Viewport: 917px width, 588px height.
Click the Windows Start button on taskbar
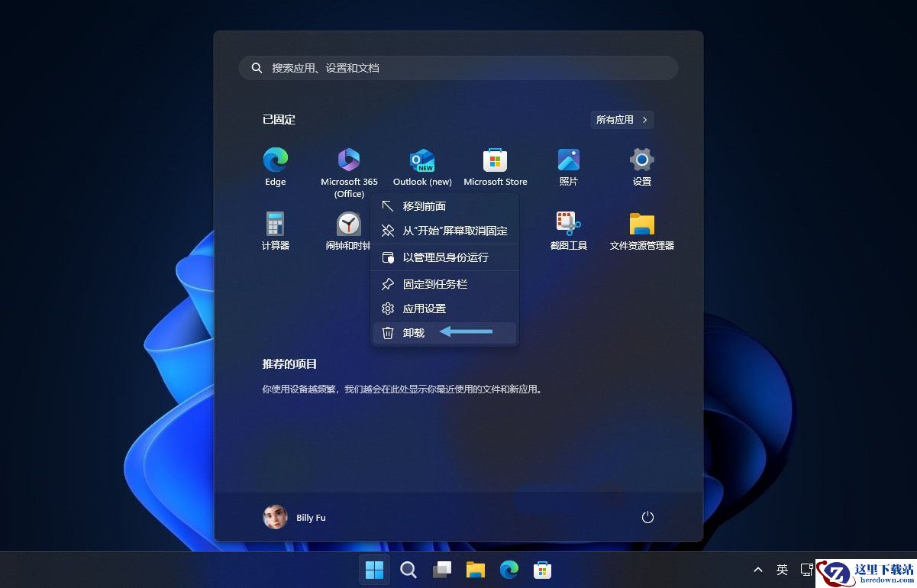pyautogui.click(x=374, y=570)
